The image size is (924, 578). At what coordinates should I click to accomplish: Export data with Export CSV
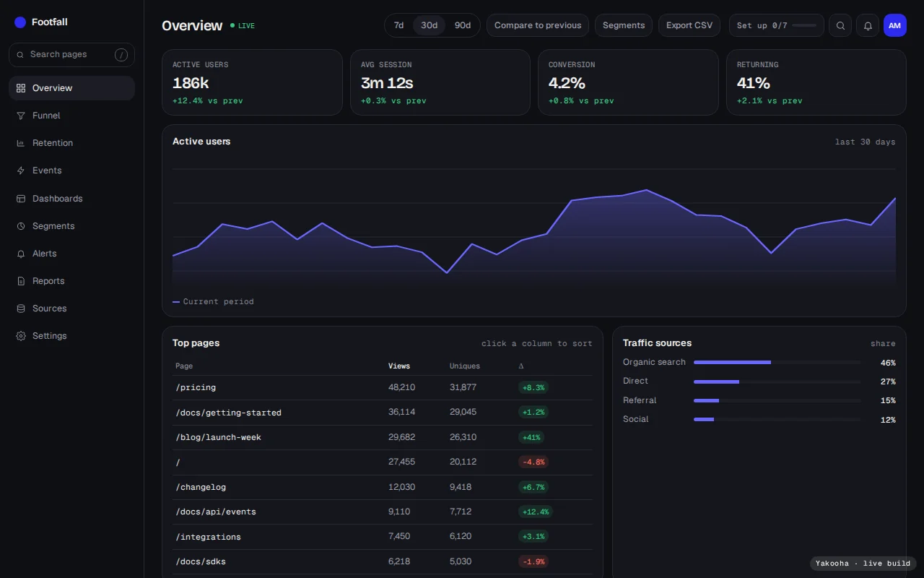[x=689, y=25]
